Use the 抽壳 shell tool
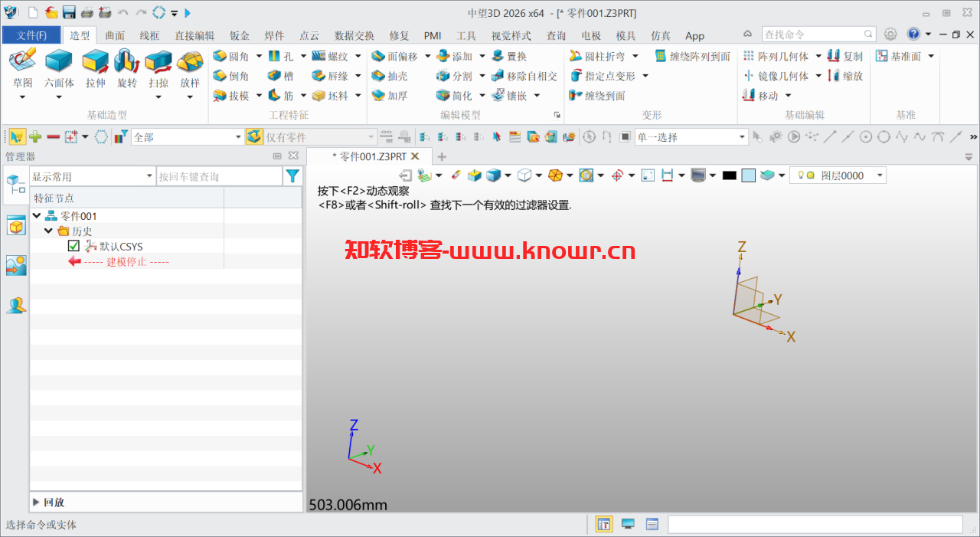 (390, 77)
